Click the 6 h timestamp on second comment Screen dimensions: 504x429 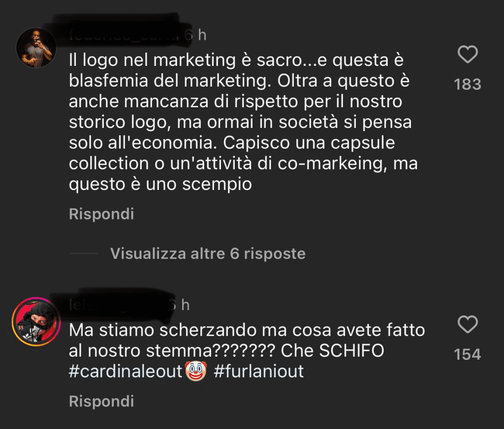(180, 305)
